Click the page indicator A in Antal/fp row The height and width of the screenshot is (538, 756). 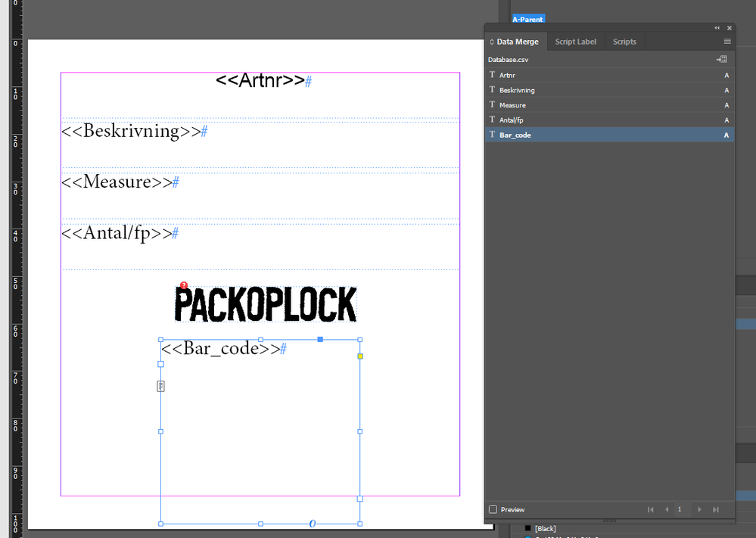(x=726, y=120)
